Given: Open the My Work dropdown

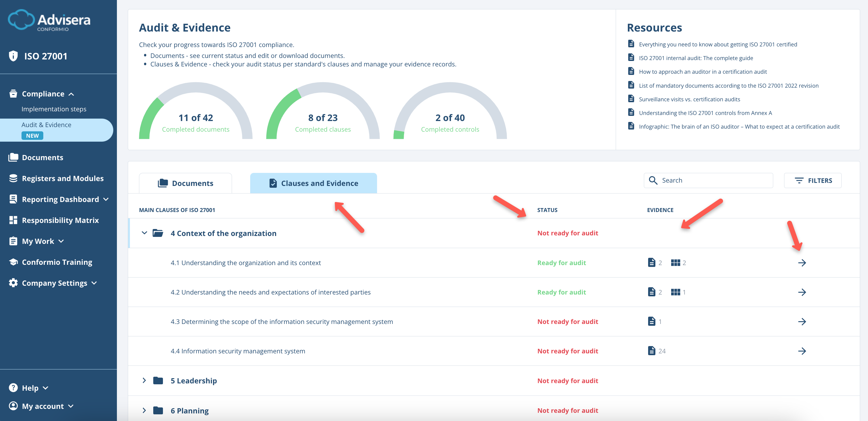Looking at the screenshot, I should 61,241.
